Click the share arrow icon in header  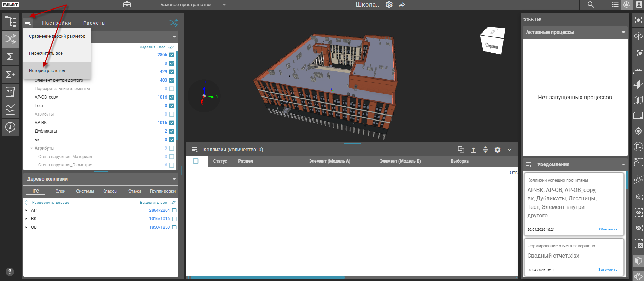tap(402, 5)
